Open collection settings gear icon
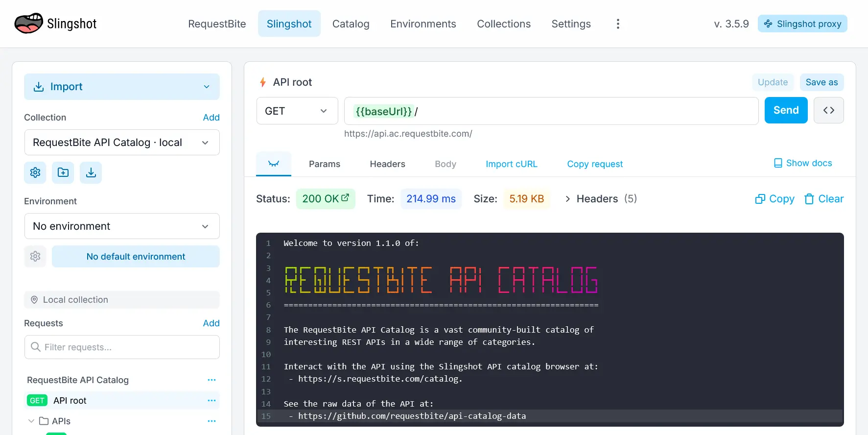 pos(35,172)
